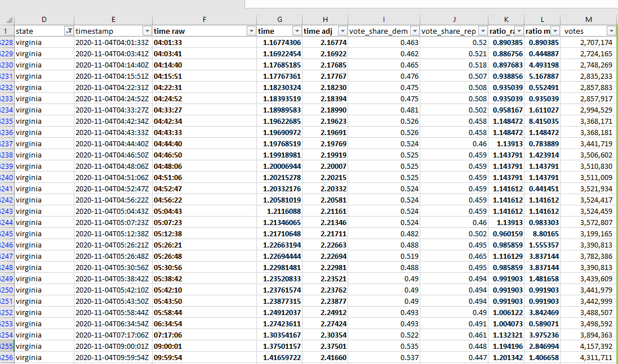618x364 pixels.
Task: Click vote_share_rep cell 0.447
Action: click(454, 358)
